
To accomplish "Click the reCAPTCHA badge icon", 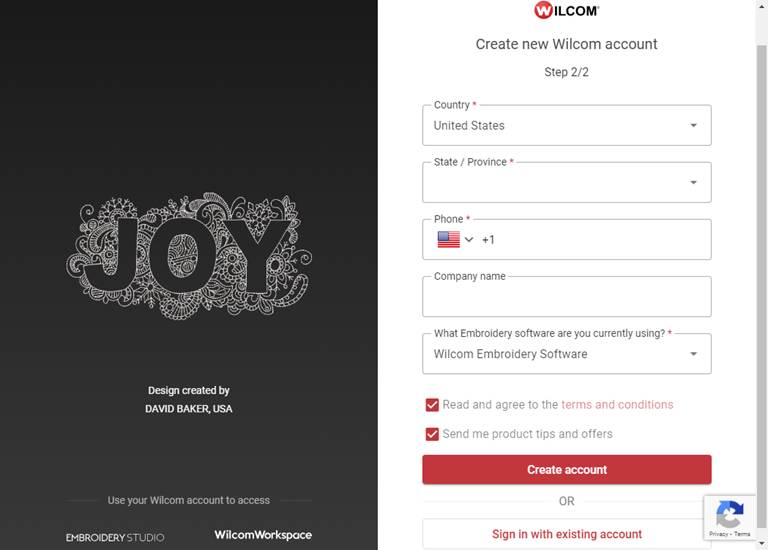I will (x=730, y=514).
